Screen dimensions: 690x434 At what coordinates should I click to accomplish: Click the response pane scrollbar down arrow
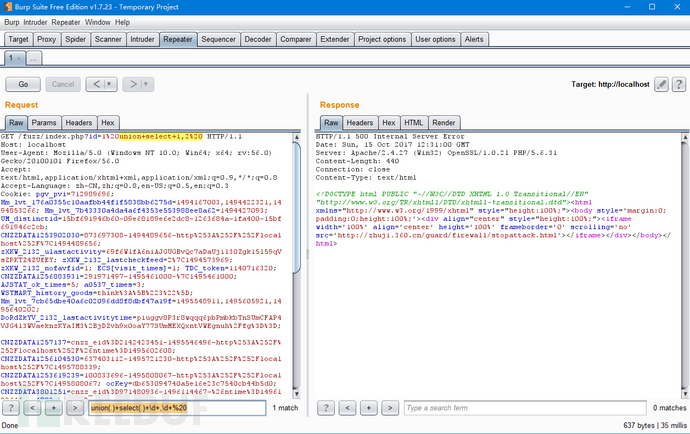[x=685, y=394]
